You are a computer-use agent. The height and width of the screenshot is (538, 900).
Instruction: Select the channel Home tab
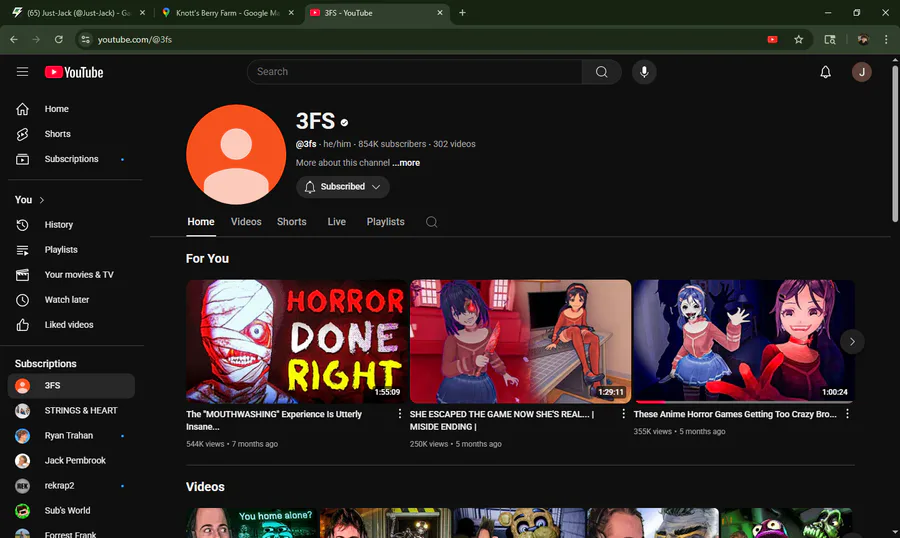pos(201,222)
